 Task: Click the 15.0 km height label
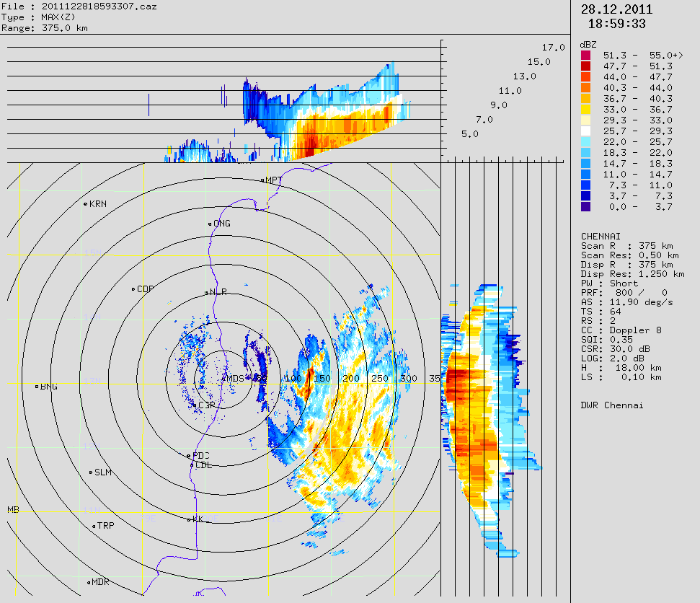tap(539, 61)
